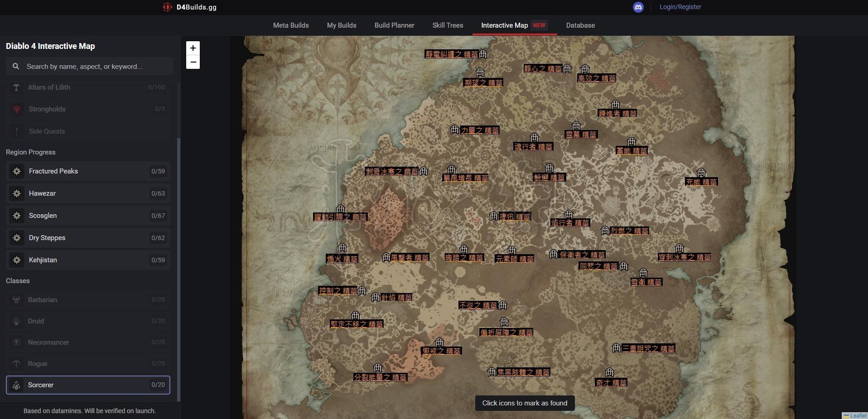Click the dungeon icon beside 三重詛咒之精華
The image size is (868, 419).
[x=617, y=348]
